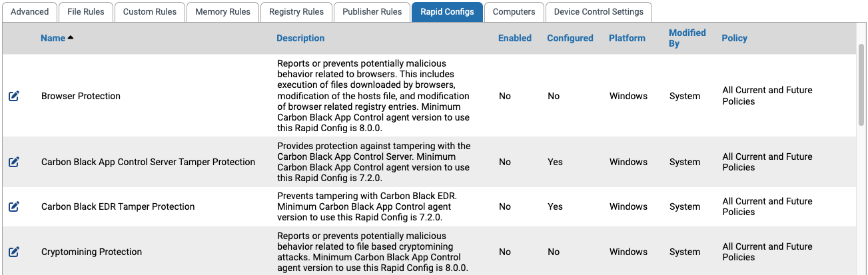
Task: Sort table by Description column
Action: [x=300, y=38]
